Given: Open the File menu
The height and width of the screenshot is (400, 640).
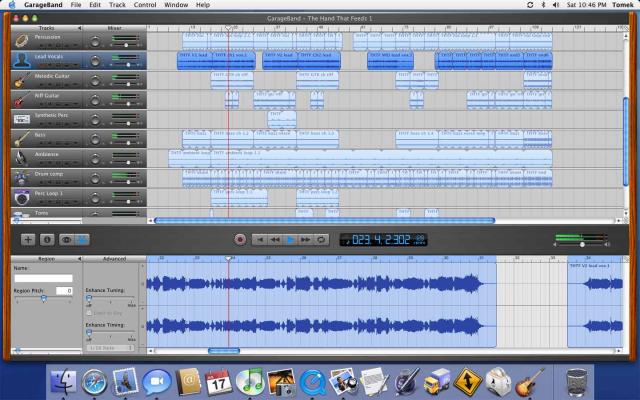Looking at the screenshot, I should (76, 5).
